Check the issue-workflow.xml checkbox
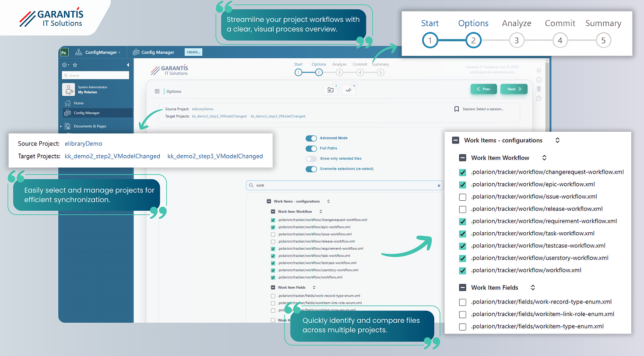Screen dimensions: 644x356 462,197
